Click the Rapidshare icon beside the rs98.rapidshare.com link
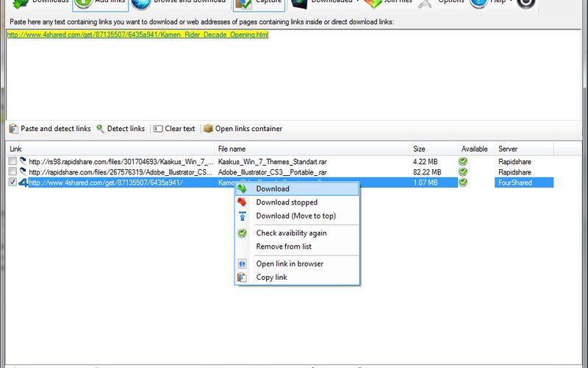 coord(23,161)
